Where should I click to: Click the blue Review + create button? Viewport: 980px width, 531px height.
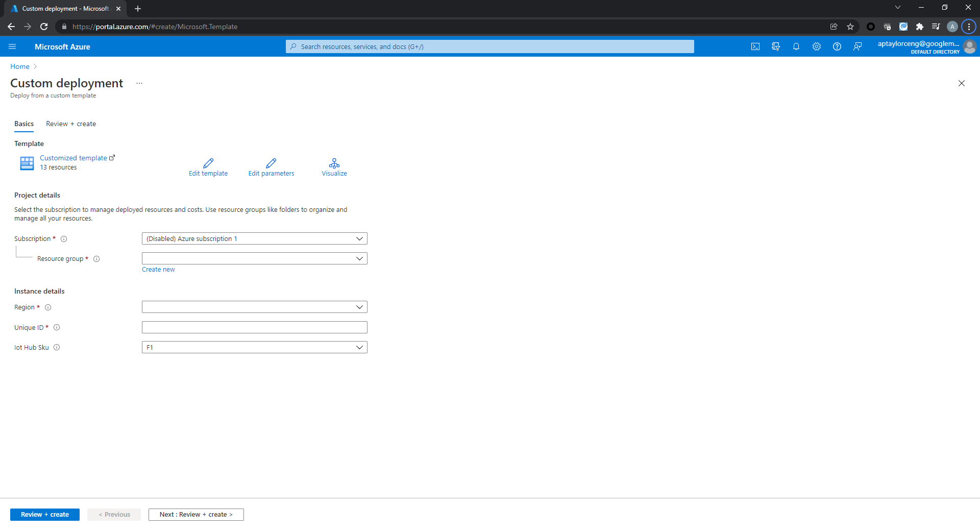pyautogui.click(x=45, y=514)
